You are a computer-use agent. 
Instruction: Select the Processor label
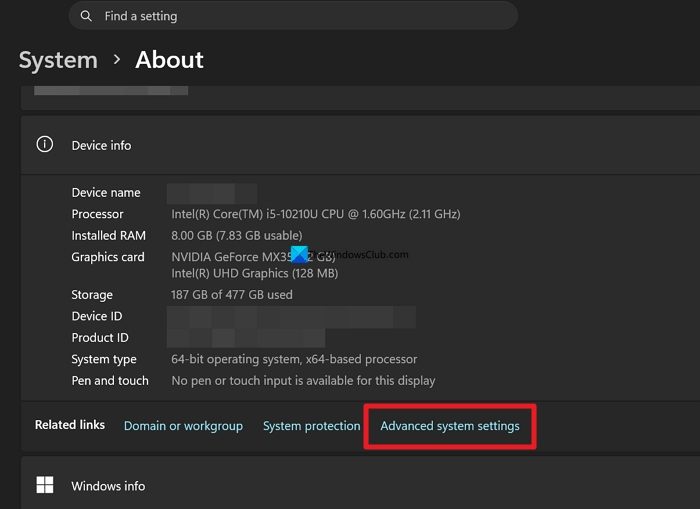click(x=97, y=214)
